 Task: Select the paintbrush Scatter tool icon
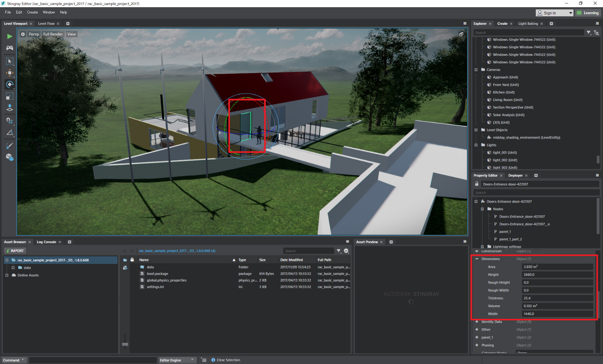click(10, 146)
